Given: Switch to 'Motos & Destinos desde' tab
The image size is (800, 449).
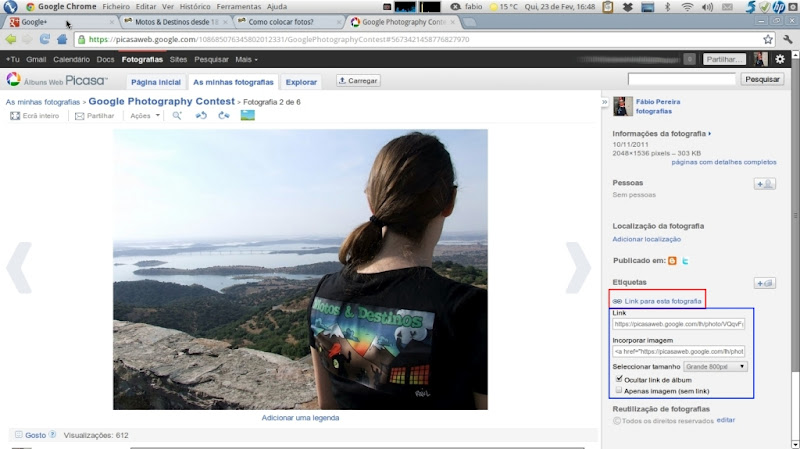Looking at the screenshot, I should tap(174, 22).
